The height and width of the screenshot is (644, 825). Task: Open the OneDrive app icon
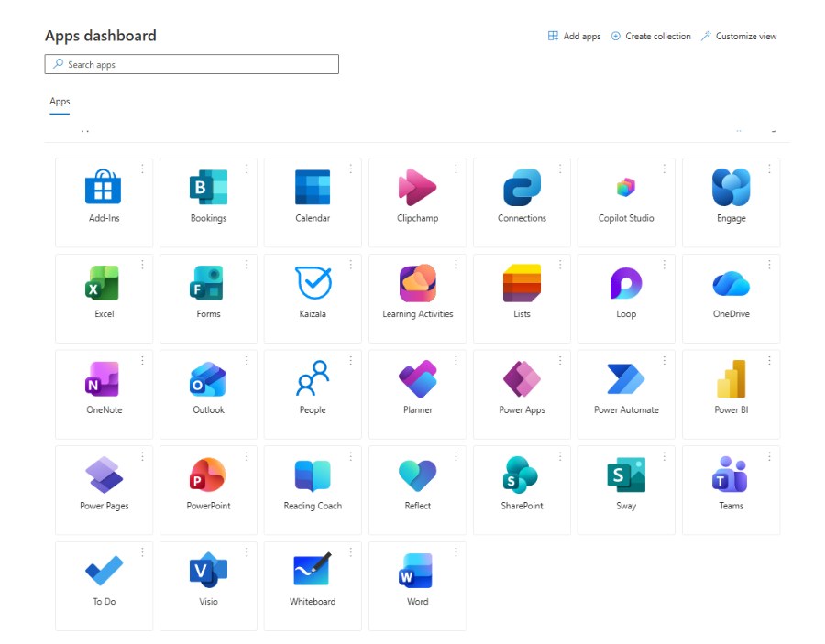pos(731,284)
